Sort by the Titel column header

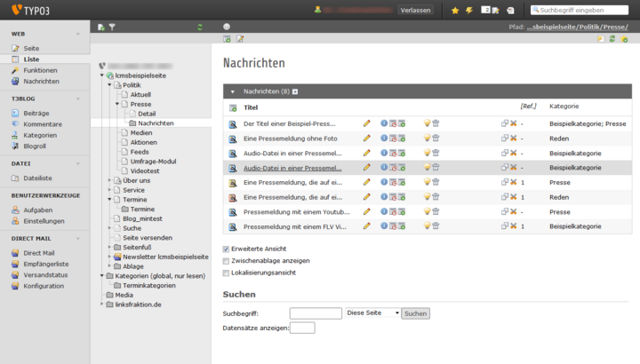[x=251, y=107]
